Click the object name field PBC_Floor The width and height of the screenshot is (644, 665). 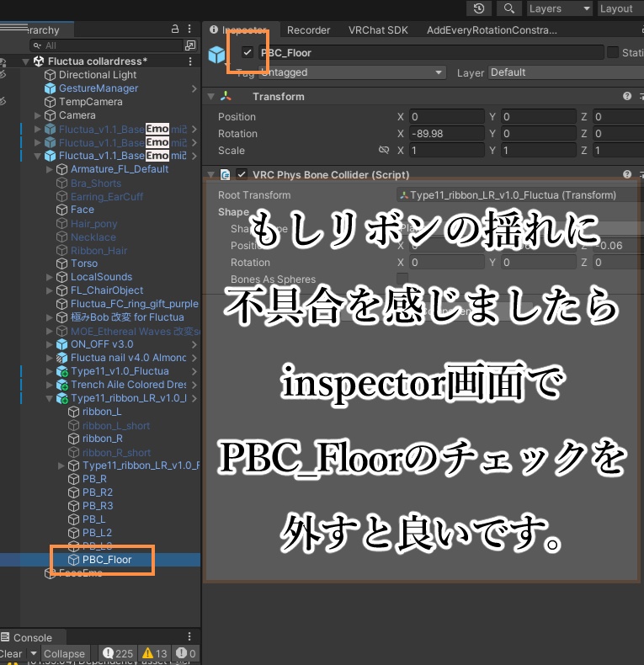[432, 52]
